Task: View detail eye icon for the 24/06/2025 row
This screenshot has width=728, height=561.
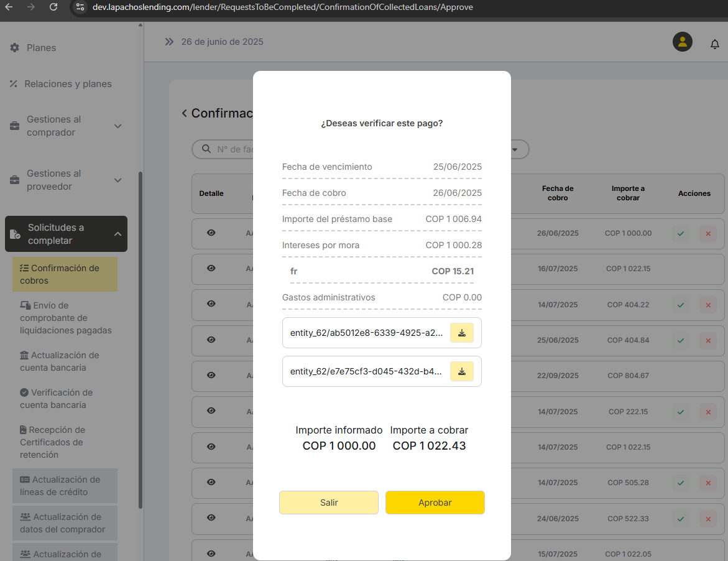Action: (x=211, y=517)
